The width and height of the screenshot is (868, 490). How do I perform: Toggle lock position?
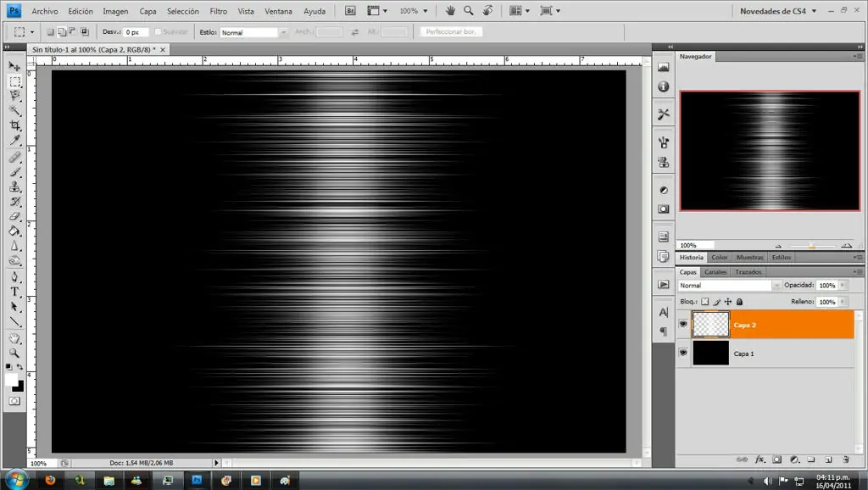(x=728, y=302)
